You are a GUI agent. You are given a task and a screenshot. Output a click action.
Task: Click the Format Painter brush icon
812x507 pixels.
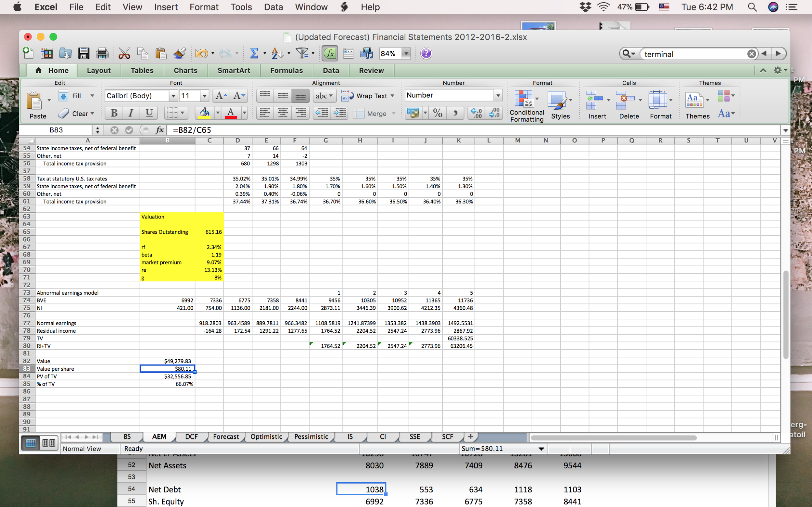click(x=180, y=53)
